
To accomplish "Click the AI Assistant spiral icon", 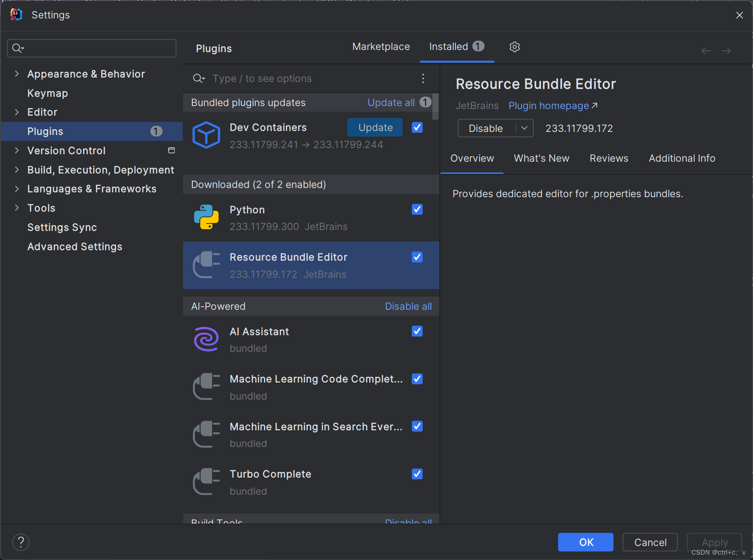I will pos(206,339).
